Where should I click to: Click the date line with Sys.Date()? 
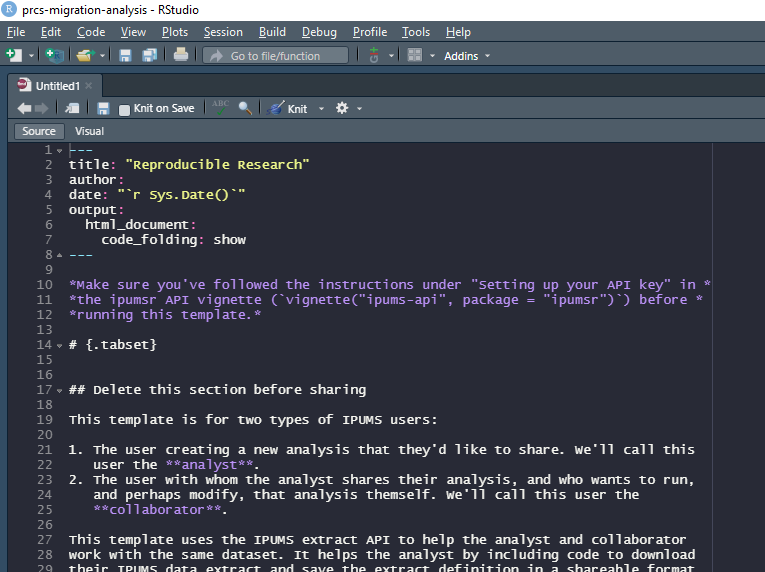pos(157,195)
